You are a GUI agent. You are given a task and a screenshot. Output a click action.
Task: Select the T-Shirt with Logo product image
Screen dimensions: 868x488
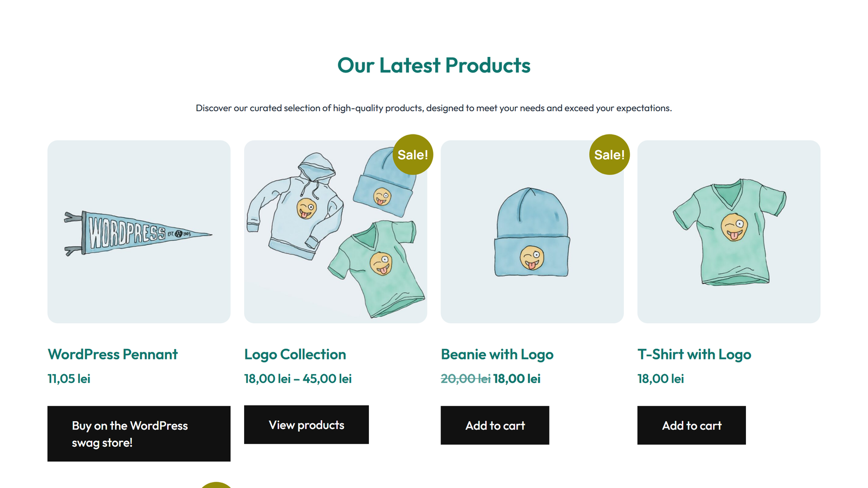point(729,231)
